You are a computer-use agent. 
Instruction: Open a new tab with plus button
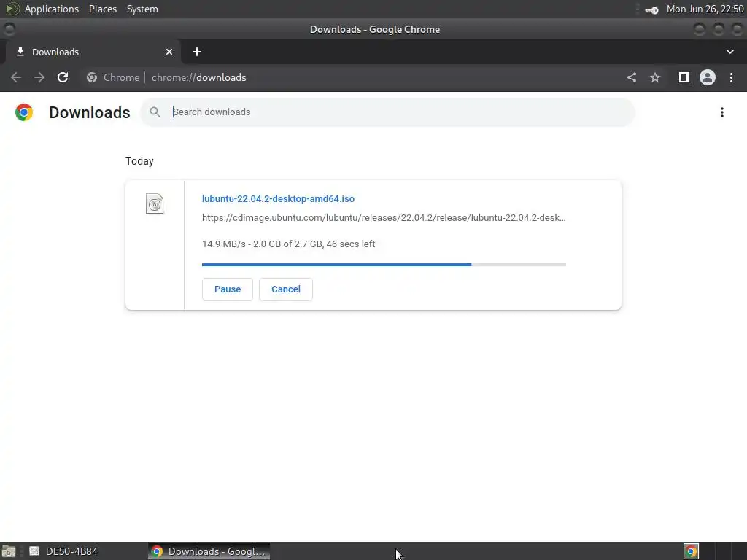[x=197, y=52]
